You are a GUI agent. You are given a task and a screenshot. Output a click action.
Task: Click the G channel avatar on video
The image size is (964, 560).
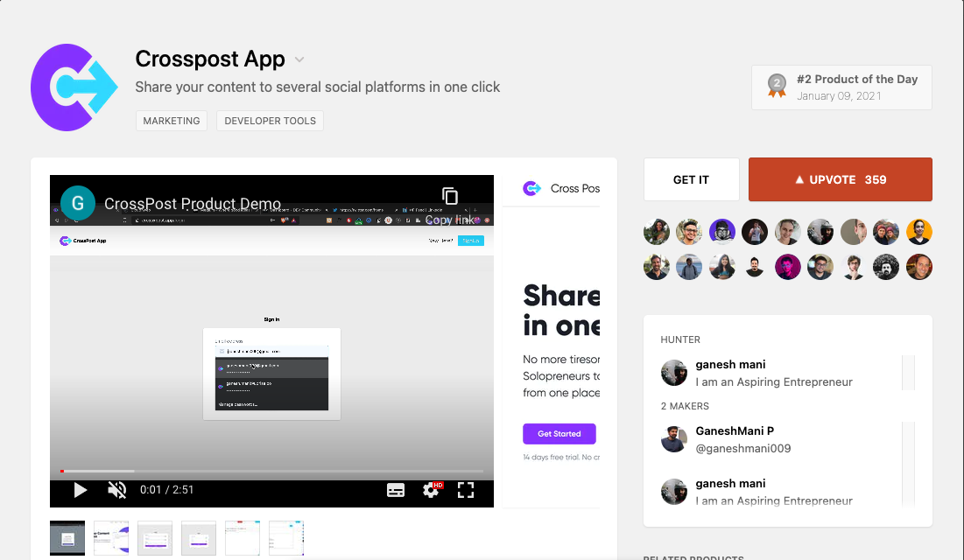coord(78,203)
